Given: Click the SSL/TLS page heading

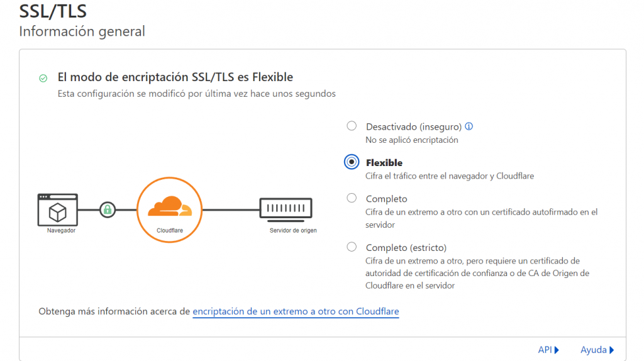Looking at the screenshot, I should coord(53,12).
